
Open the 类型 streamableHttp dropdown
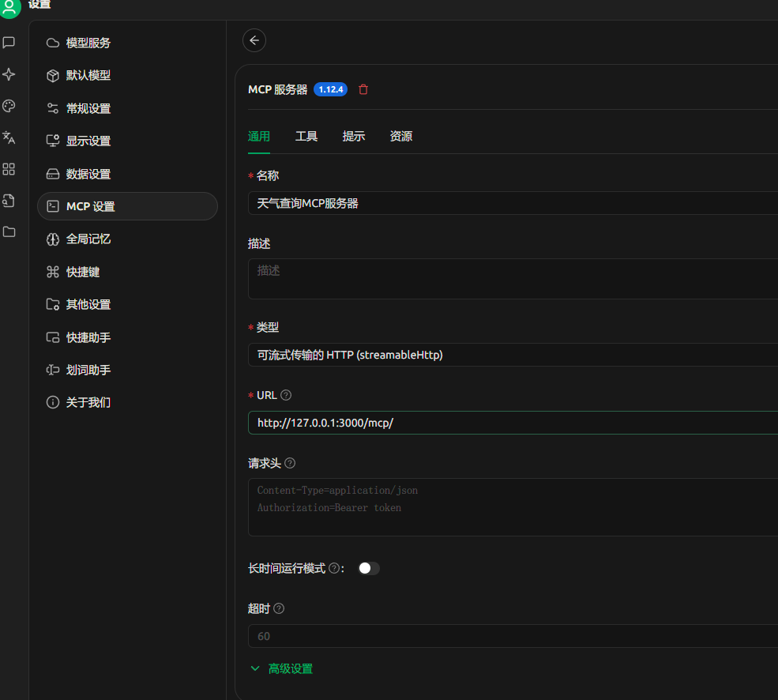click(x=513, y=355)
